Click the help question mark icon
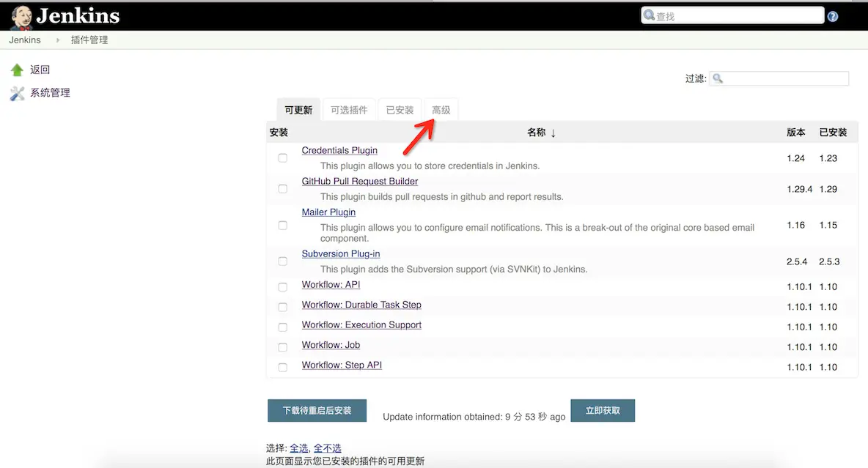Image resolution: width=868 pixels, height=468 pixels. tap(833, 17)
